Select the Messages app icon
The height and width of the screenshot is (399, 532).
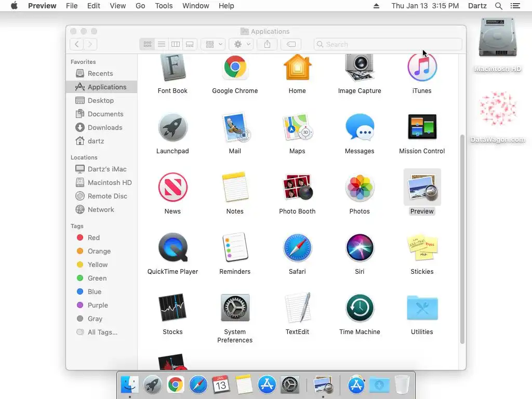pyautogui.click(x=360, y=127)
